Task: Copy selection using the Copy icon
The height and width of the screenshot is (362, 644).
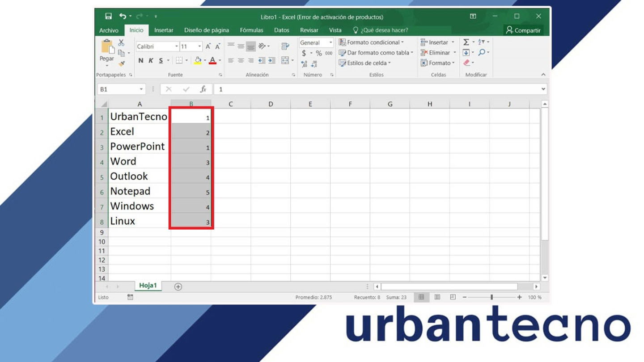Action: [121, 53]
